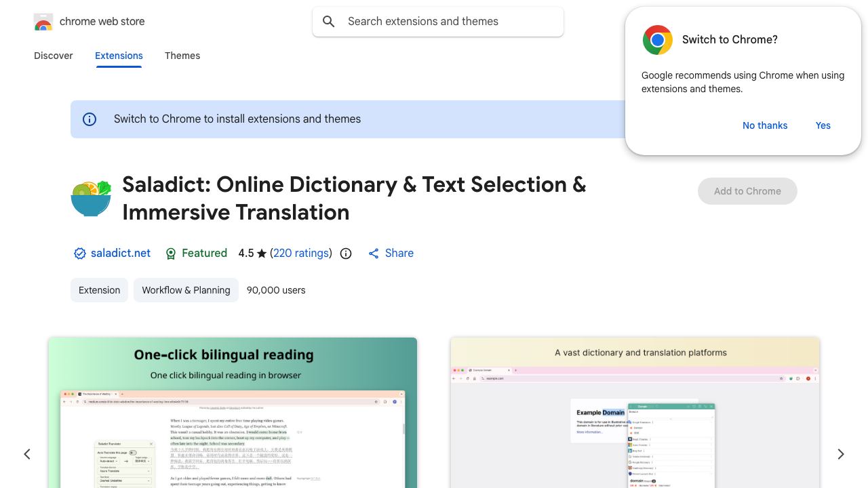Click the Saladict salad bowl icon

click(91, 198)
